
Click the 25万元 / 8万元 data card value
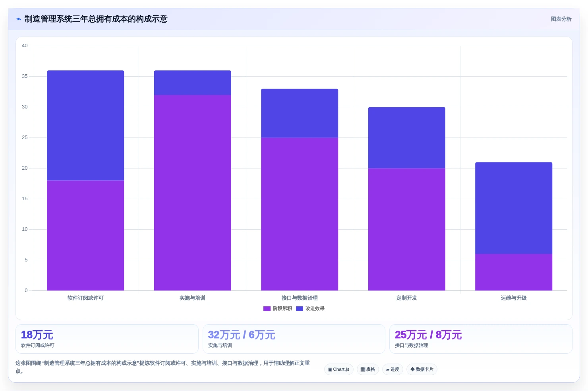pos(428,335)
